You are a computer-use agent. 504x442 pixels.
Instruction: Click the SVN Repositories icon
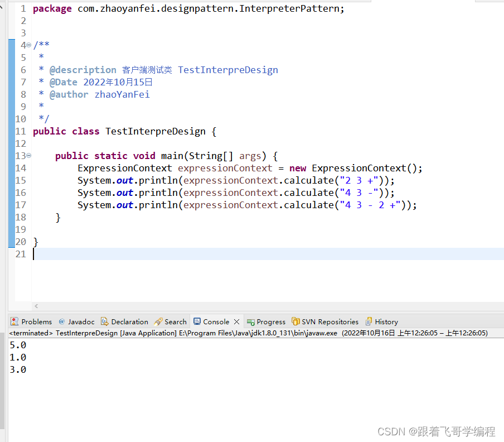coord(295,321)
